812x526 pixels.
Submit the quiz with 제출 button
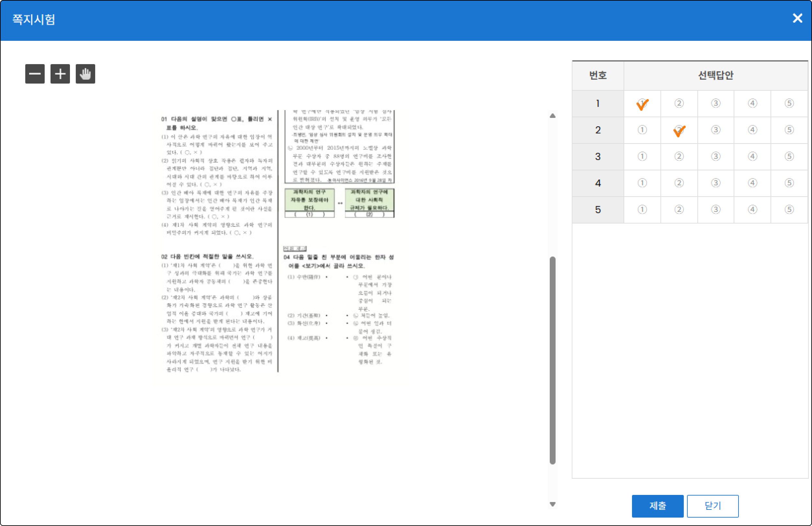(x=658, y=506)
